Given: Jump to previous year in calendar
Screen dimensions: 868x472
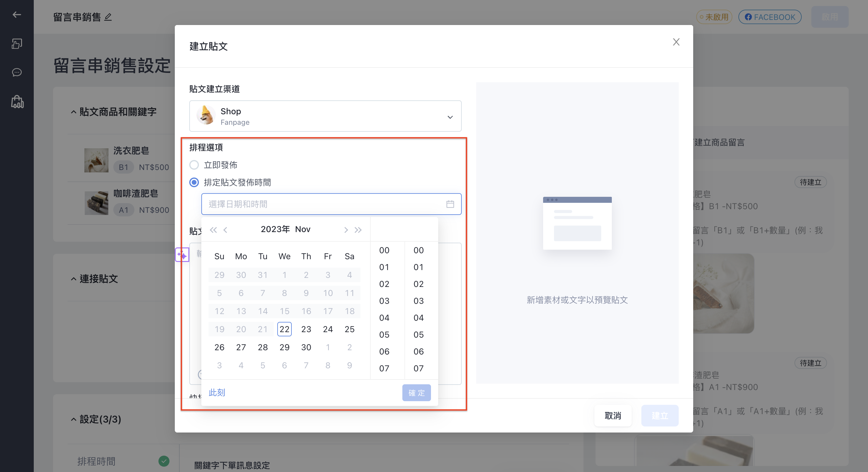Looking at the screenshot, I should 213,230.
